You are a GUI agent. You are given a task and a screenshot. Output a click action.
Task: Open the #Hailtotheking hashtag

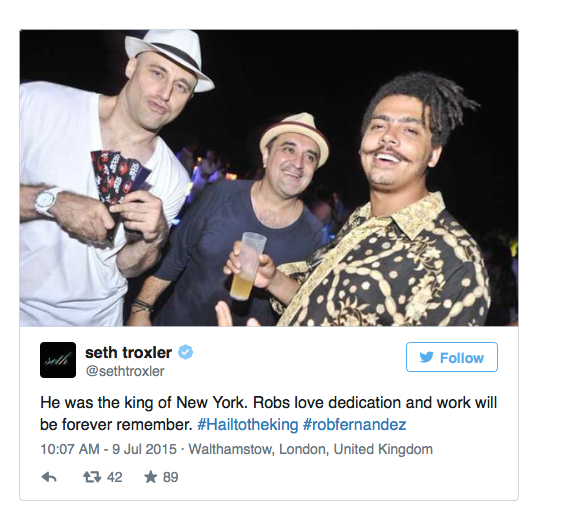point(247,424)
